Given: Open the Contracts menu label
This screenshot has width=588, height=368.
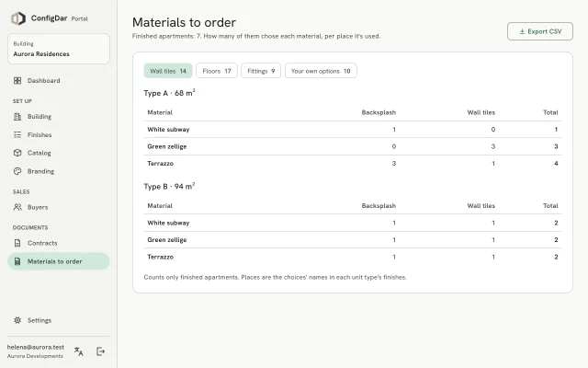Looking at the screenshot, I should pos(42,243).
